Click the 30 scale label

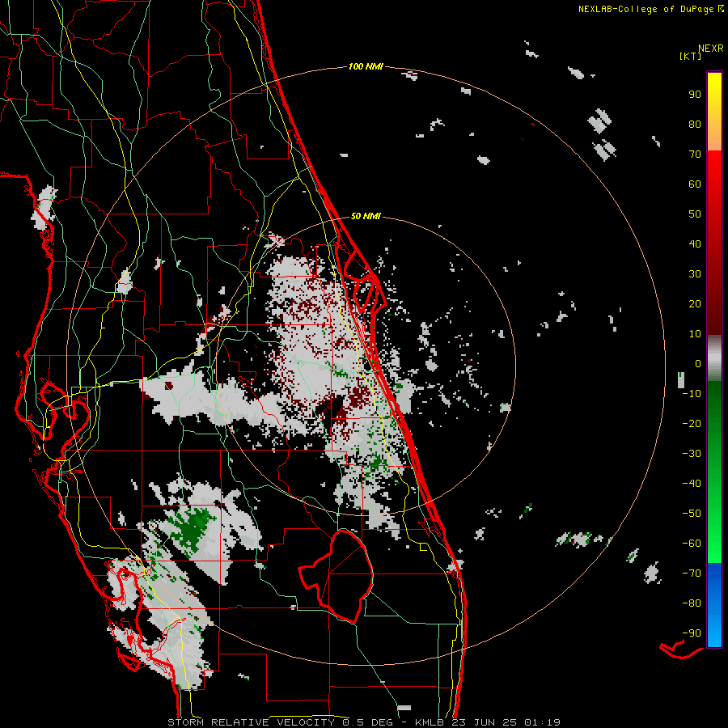tap(695, 274)
